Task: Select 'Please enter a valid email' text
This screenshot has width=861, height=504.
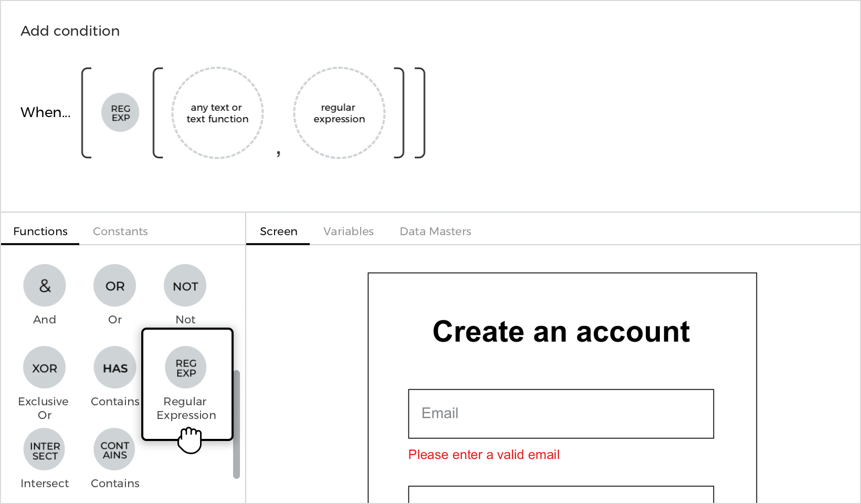Action: (484, 455)
